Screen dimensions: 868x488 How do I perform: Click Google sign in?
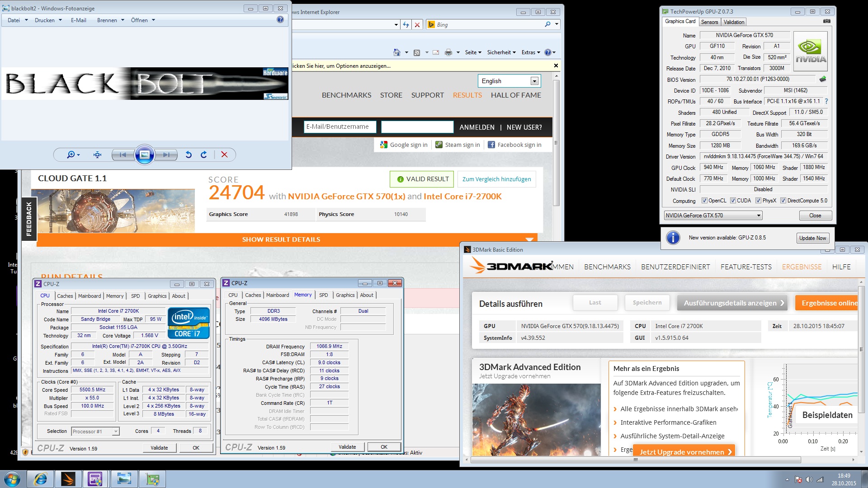(x=404, y=145)
